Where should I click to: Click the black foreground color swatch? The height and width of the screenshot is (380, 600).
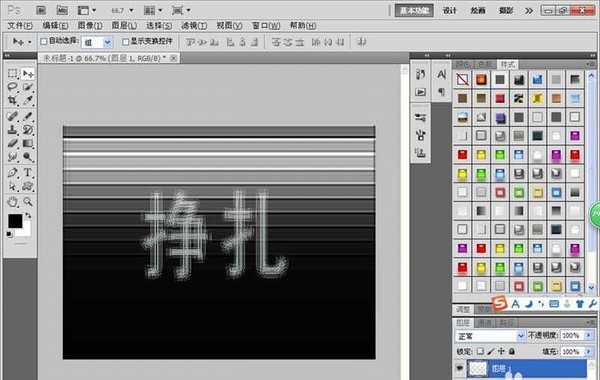pyautogui.click(x=15, y=221)
